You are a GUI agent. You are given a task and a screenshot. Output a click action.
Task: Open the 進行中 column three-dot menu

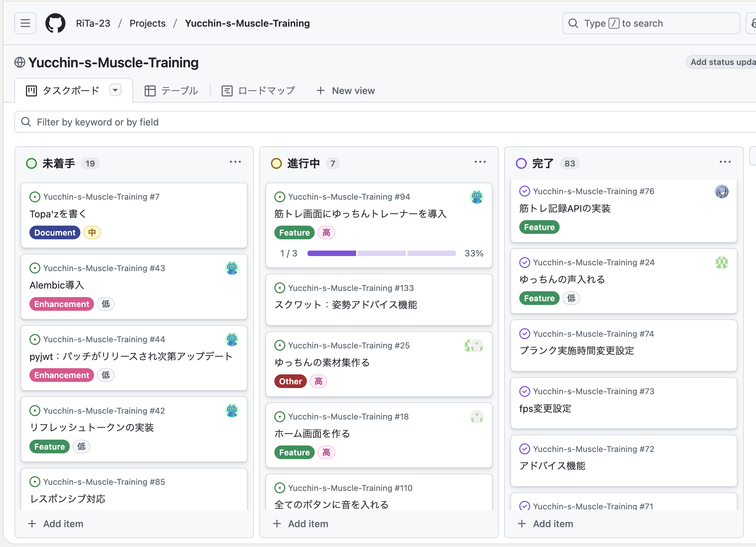(x=480, y=162)
